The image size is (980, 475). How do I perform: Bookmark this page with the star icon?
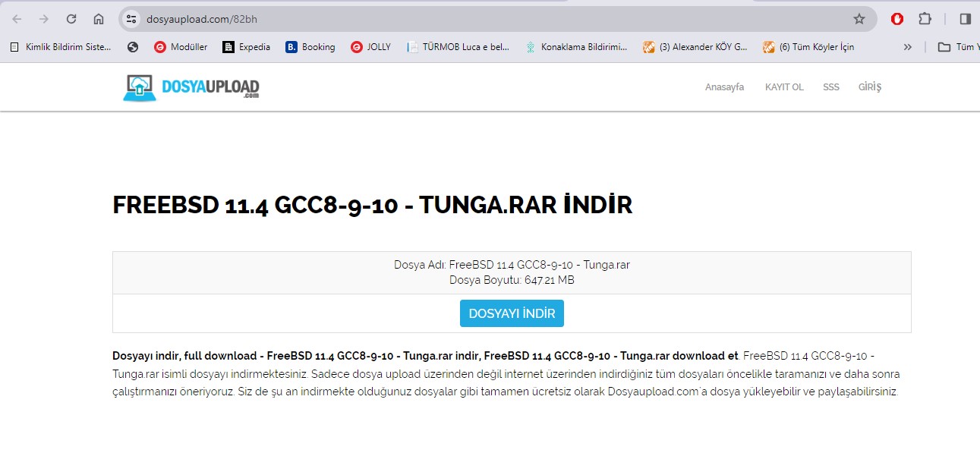[x=859, y=19]
